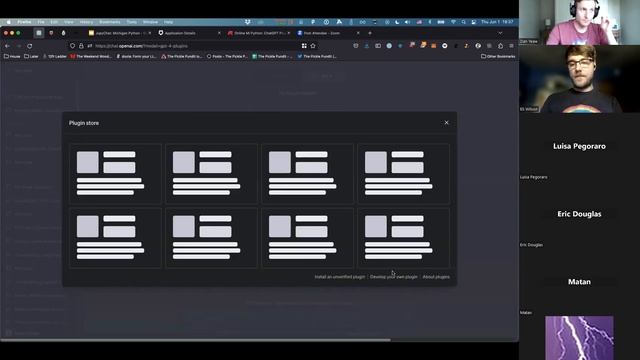Click the Dropbox menu bar icon

pyautogui.click(x=247, y=22)
